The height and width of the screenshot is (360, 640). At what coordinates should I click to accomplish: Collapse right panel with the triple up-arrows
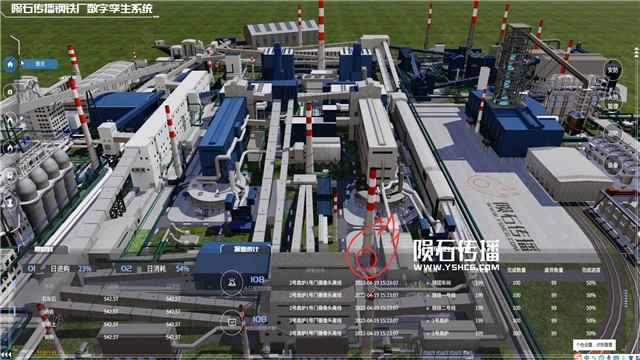636,52
